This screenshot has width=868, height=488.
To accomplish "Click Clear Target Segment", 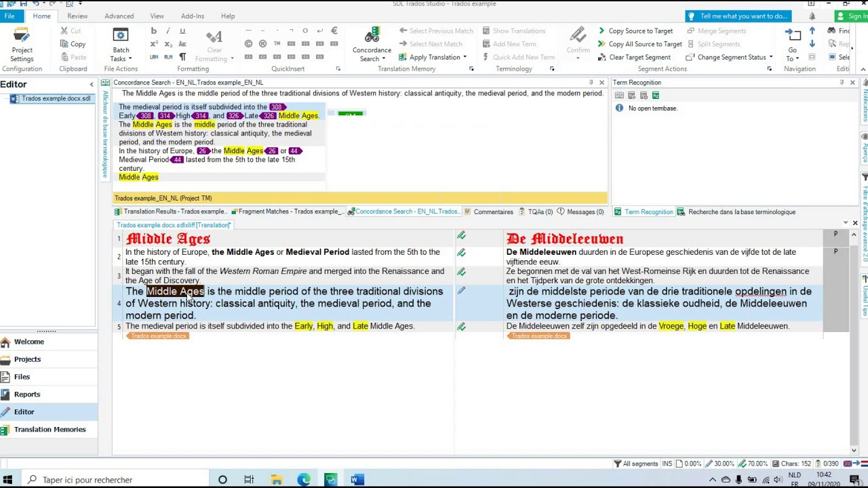I will (x=633, y=57).
